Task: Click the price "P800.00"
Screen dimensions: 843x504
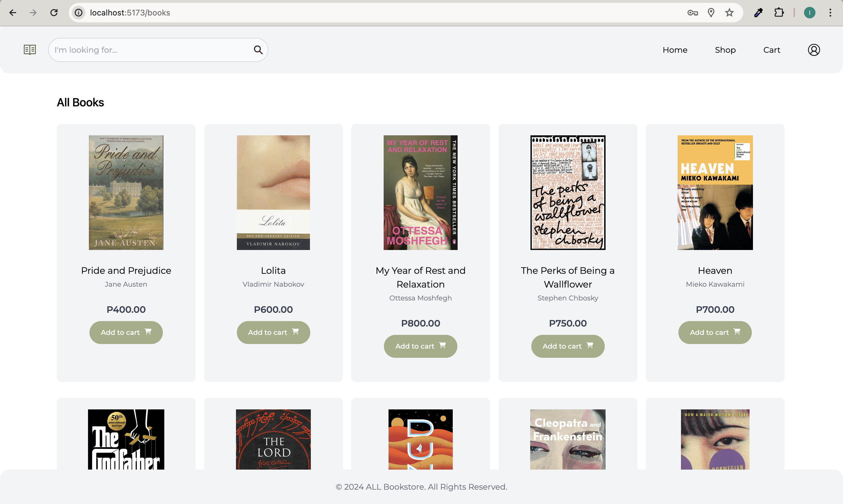Action: 420,323
